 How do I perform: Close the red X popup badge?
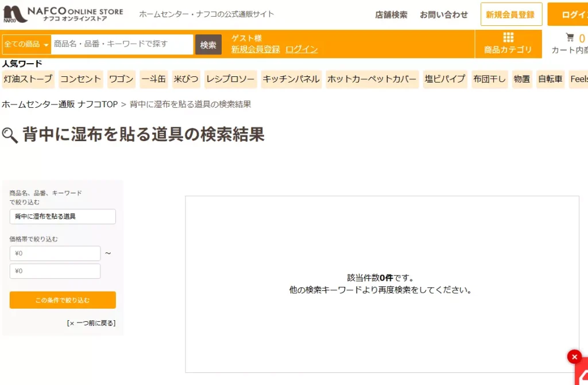click(x=574, y=357)
